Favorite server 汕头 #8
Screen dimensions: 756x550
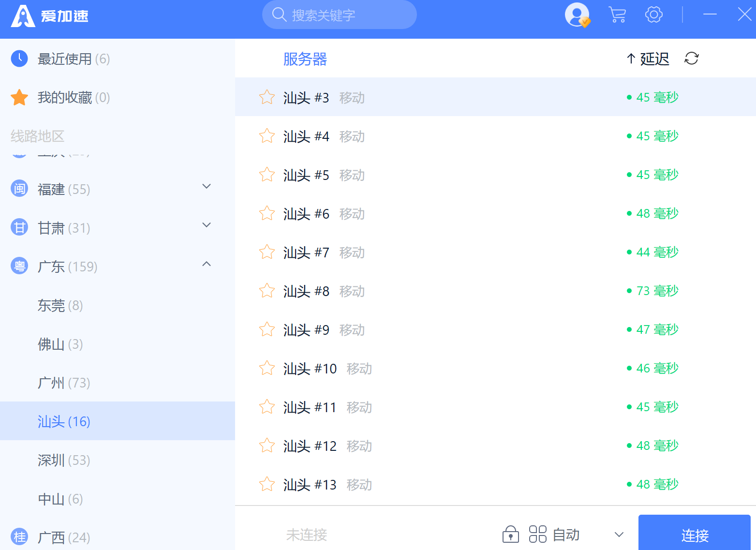267,291
